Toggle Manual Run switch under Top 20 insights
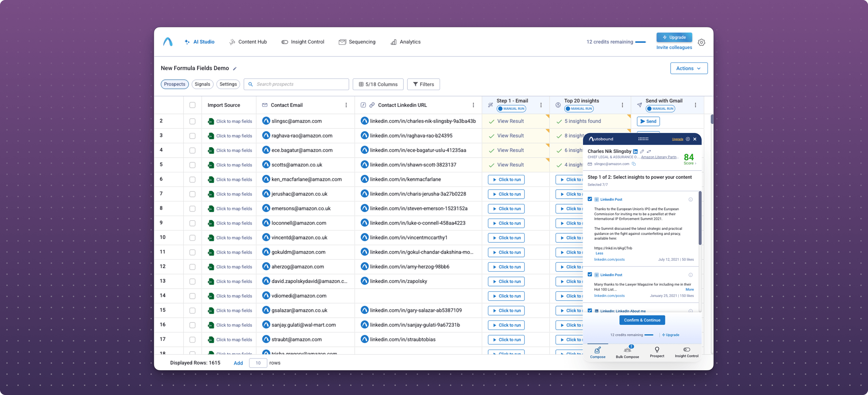Viewport: 868px width, 395px height. pyautogui.click(x=579, y=109)
